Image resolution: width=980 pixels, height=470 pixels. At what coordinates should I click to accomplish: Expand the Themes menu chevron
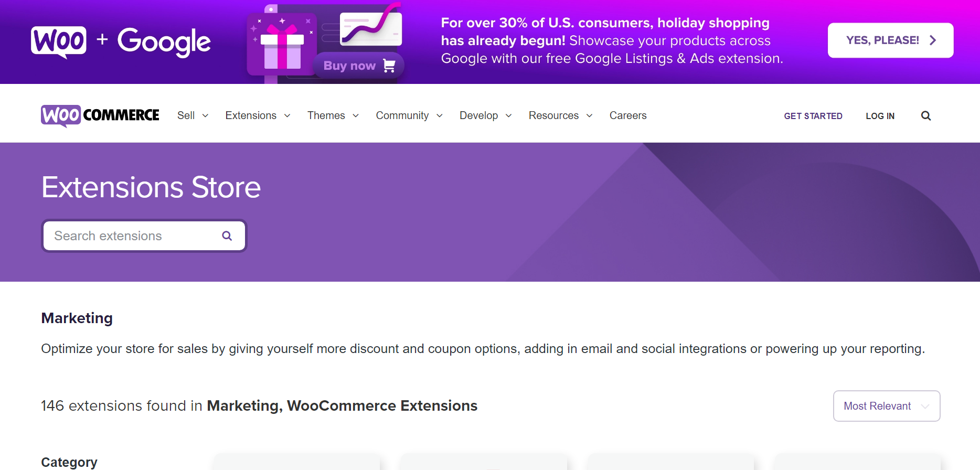[x=356, y=116]
